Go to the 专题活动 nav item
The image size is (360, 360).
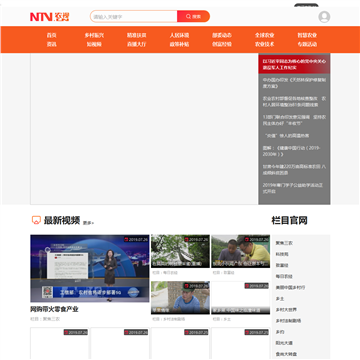point(307,44)
